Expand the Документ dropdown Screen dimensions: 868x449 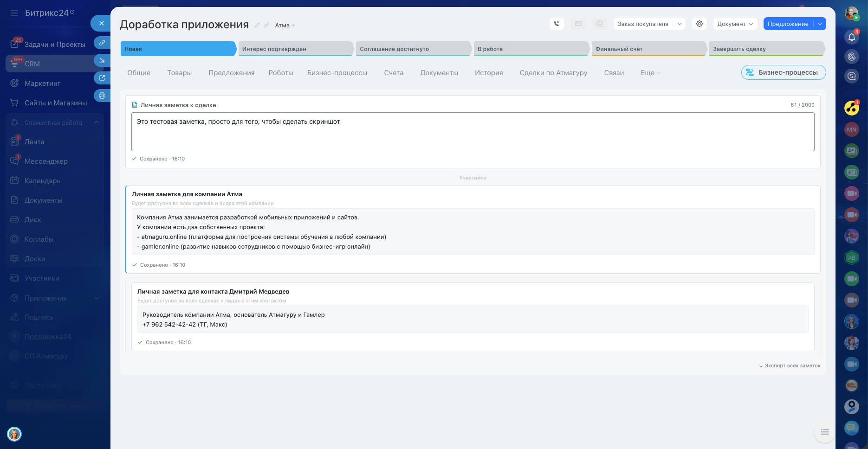735,24
